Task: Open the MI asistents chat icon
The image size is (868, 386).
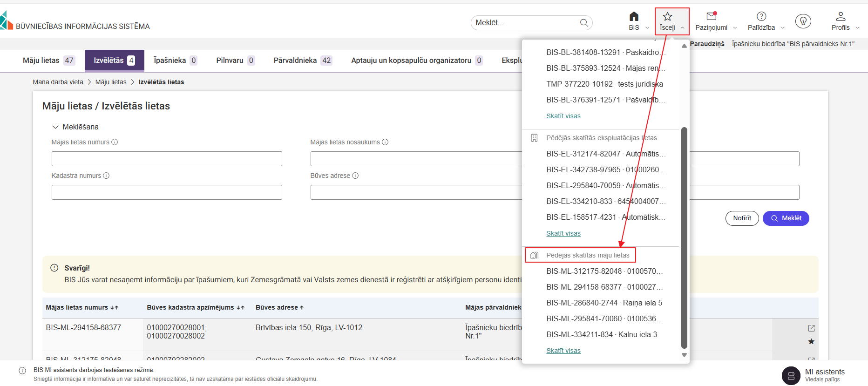Action: click(791, 375)
